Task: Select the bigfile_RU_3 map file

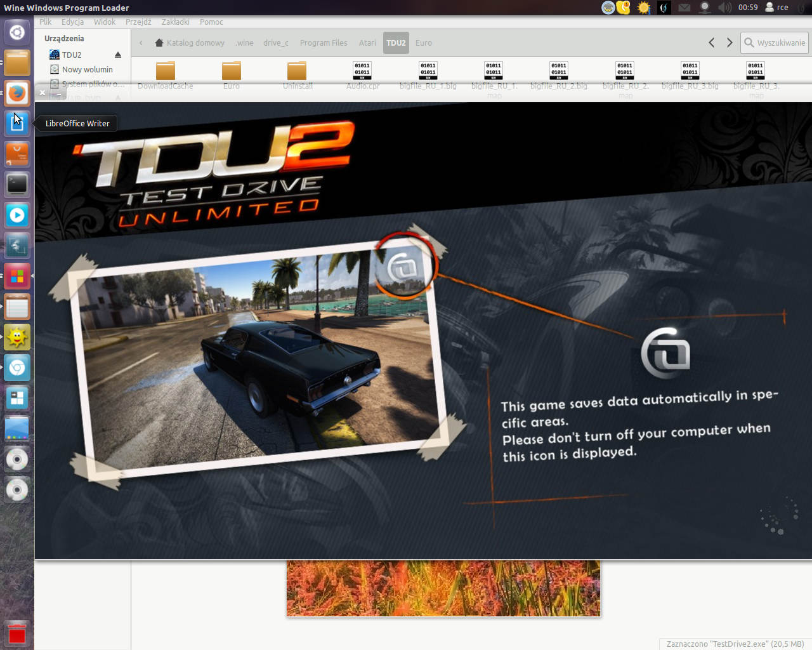Action: [x=756, y=79]
